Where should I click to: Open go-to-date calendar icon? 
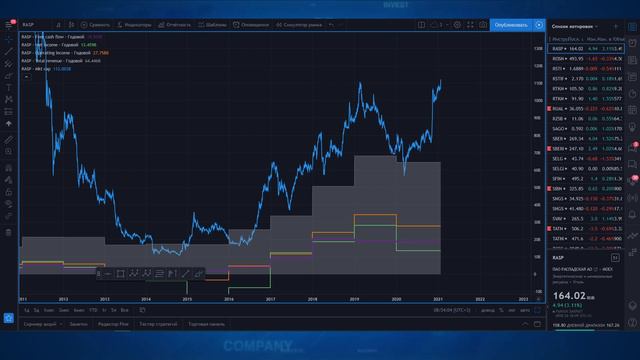pos(142,310)
